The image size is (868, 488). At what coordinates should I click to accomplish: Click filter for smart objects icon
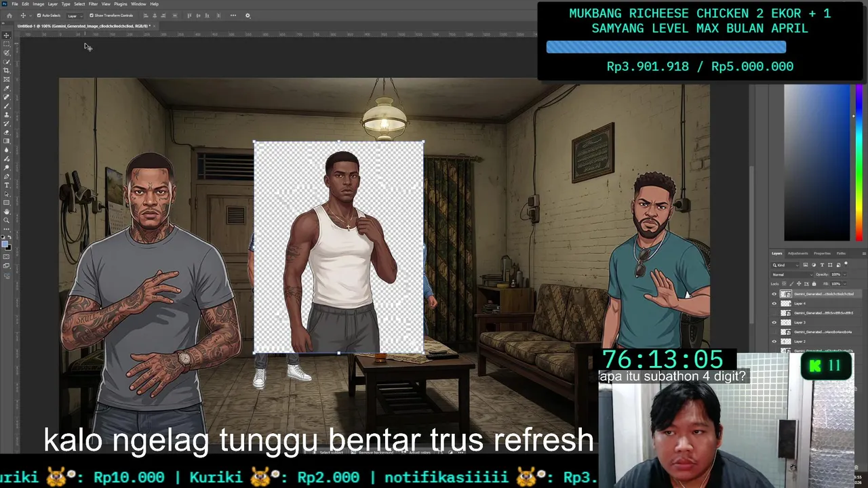[x=838, y=265]
